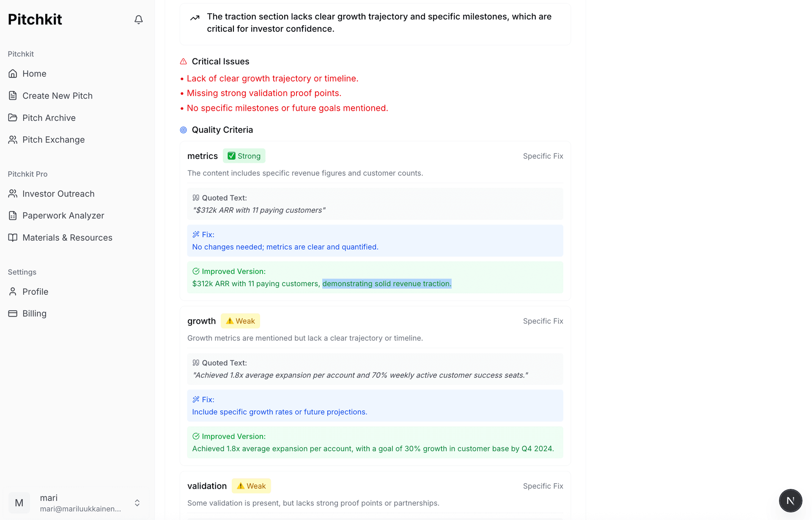Click the Pitchkit logo title
The width and height of the screenshot is (812, 520).
[35, 19]
